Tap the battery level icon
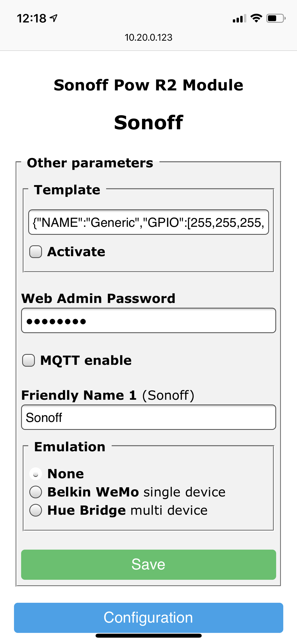The image size is (297, 644). point(276,18)
